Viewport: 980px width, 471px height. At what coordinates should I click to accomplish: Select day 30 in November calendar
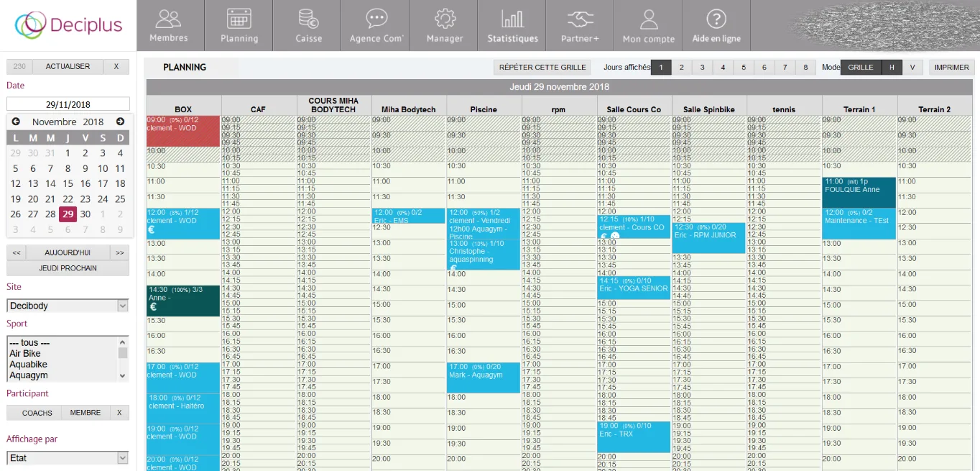click(85, 214)
